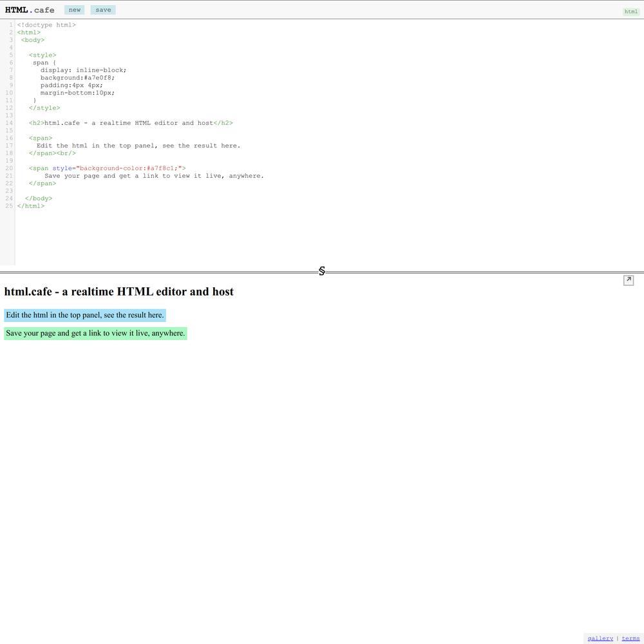Click the HTML.cafe logo

click(x=30, y=10)
